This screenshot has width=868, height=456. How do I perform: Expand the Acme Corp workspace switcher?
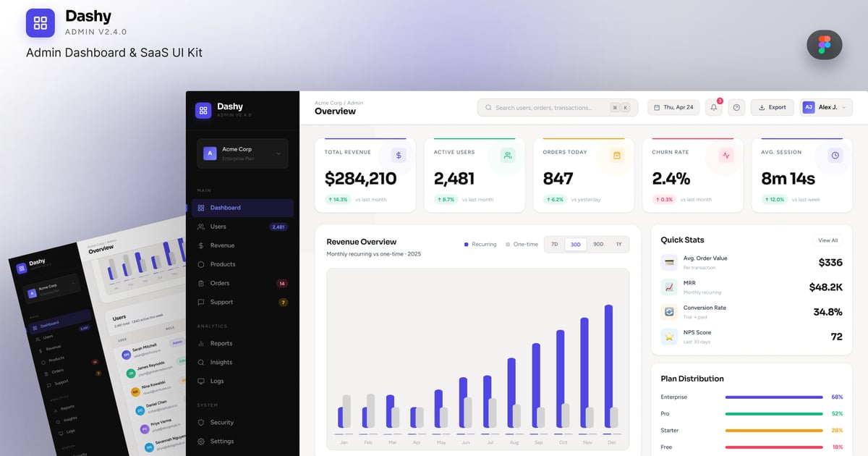(x=242, y=153)
